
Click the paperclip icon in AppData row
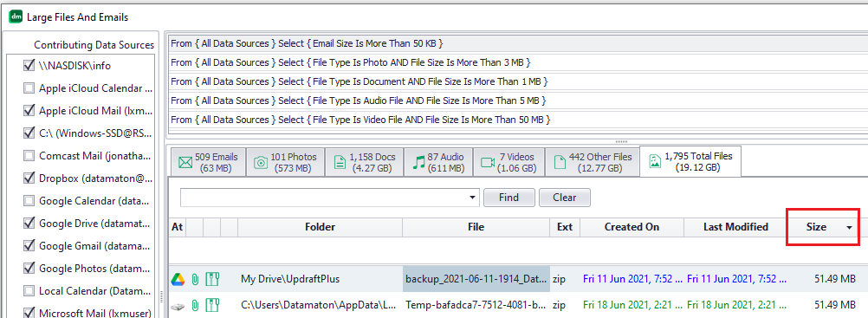point(195,305)
